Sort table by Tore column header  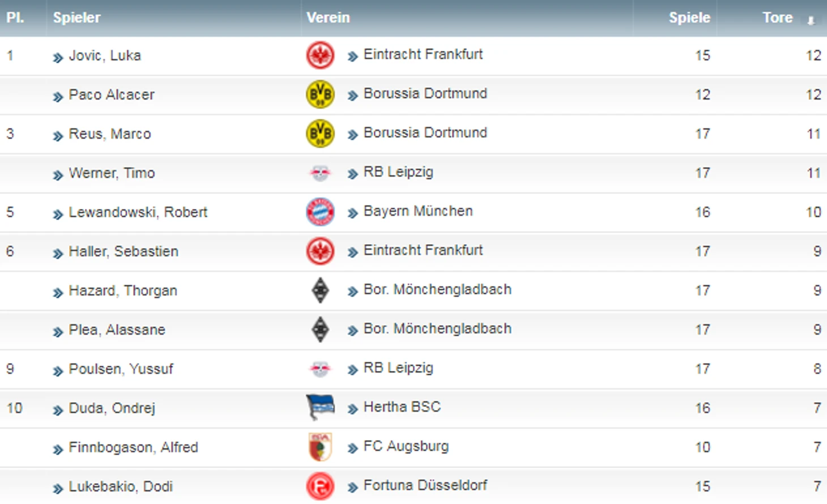pyautogui.click(x=777, y=18)
